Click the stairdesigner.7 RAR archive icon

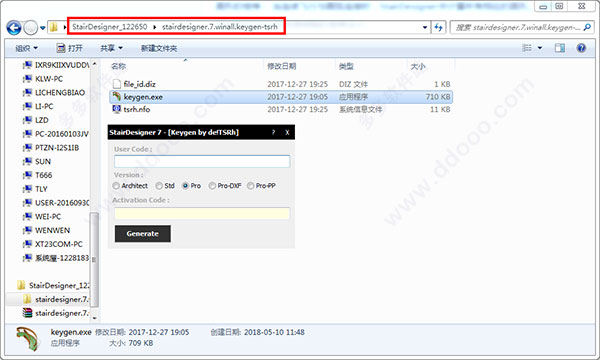27,313
